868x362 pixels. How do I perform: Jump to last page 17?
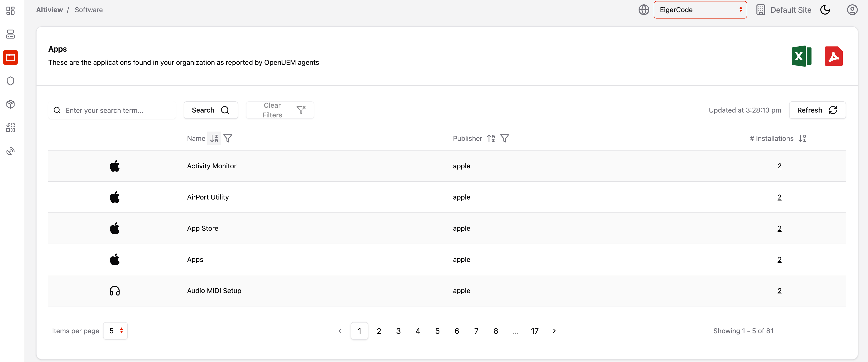534,331
